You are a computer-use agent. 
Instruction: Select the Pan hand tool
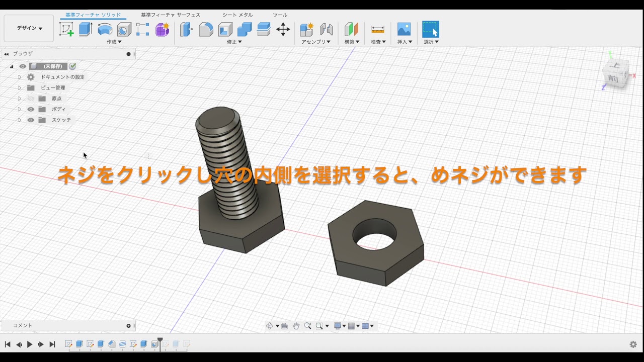click(296, 326)
